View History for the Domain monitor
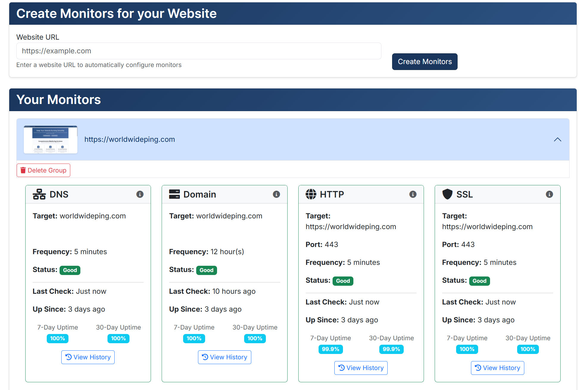The height and width of the screenshot is (390, 588). (x=224, y=357)
